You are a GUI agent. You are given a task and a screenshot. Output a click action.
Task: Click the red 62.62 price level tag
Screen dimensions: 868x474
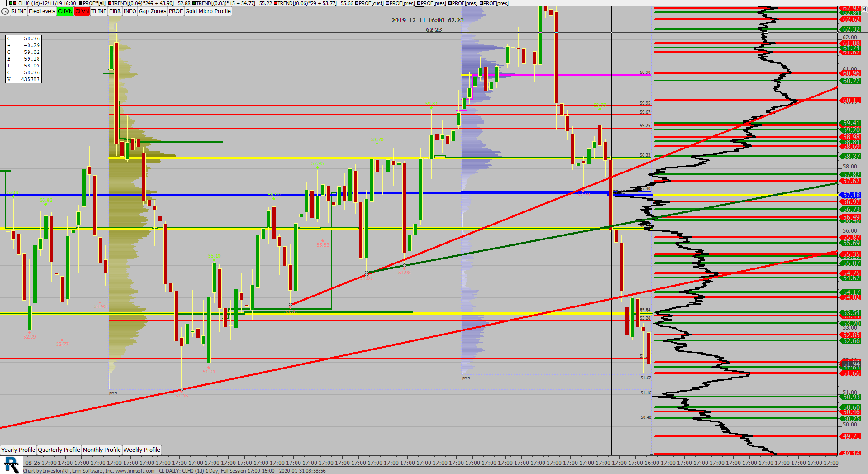pos(851,19)
